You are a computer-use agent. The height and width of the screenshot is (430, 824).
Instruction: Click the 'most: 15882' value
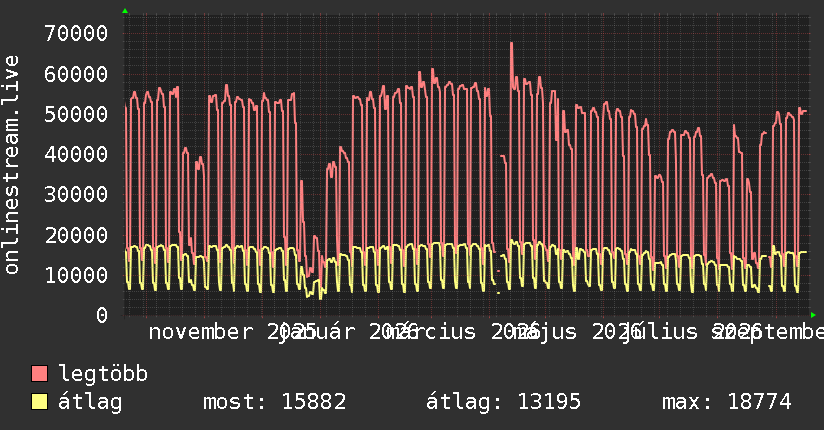click(x=275, y=402)
